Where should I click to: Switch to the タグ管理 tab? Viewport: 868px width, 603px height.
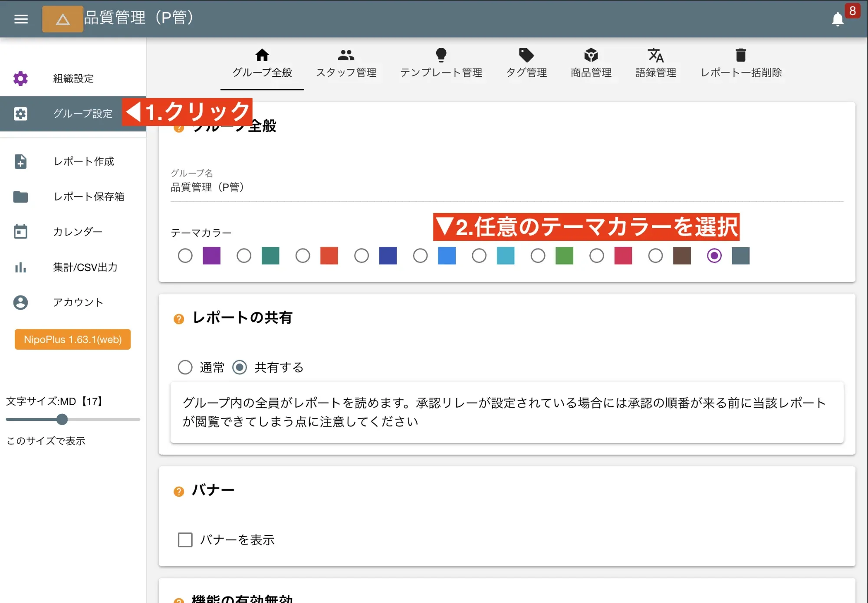pos(527,63)
